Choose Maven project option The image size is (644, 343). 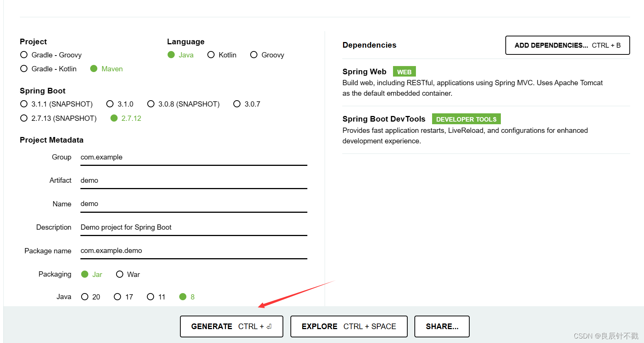106,69
